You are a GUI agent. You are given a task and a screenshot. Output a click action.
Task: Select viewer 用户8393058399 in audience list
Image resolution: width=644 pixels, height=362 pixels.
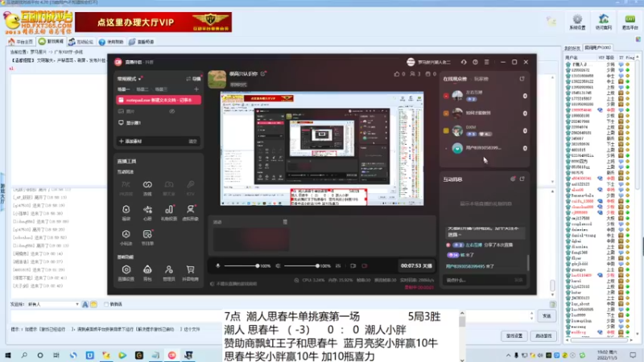(x=484, y=148)
